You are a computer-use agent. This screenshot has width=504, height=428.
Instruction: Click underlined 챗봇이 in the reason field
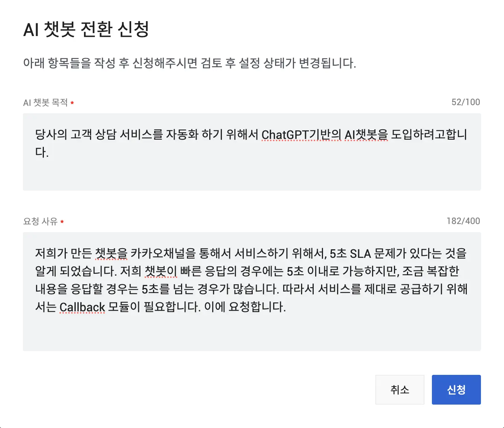[161, 271]
